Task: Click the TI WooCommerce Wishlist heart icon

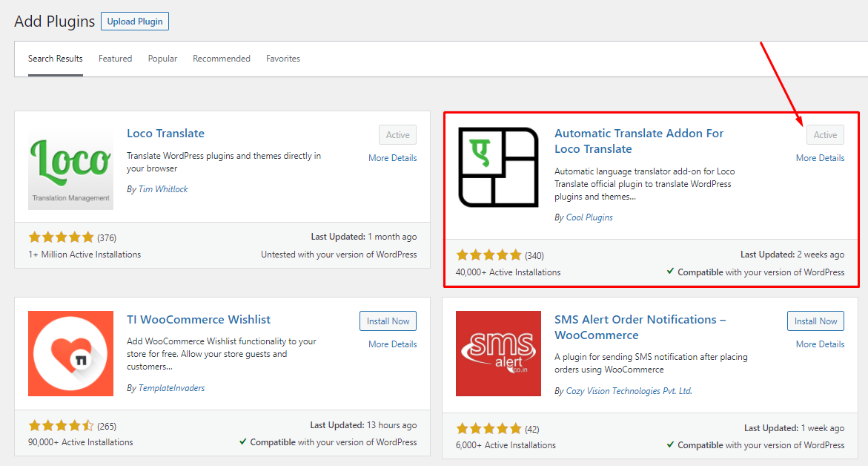Action: tap(71, 353)
